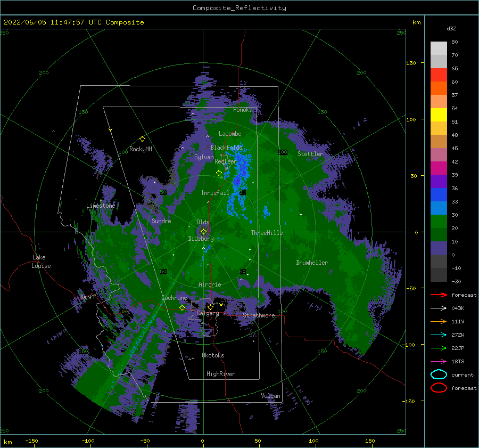Click the green 22JP arrow in legend
Screen dimensions: 479x448
(x=439, y=348)
